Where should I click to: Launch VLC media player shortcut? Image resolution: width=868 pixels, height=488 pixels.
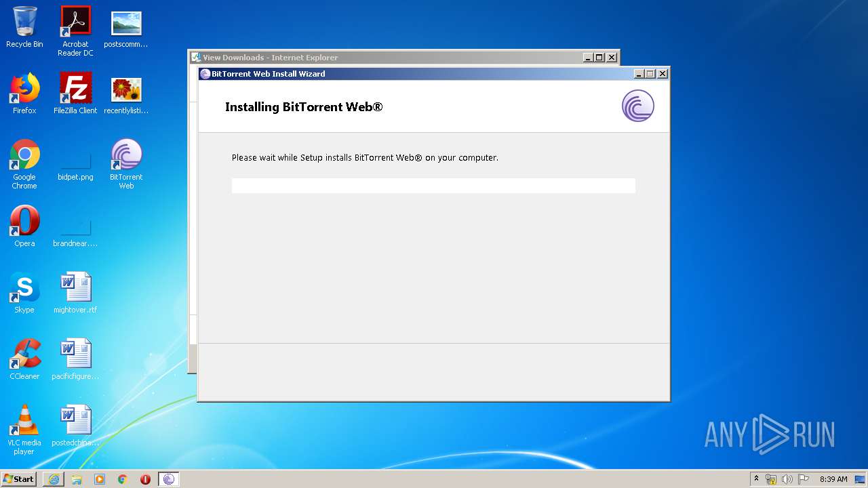[24, 430]
